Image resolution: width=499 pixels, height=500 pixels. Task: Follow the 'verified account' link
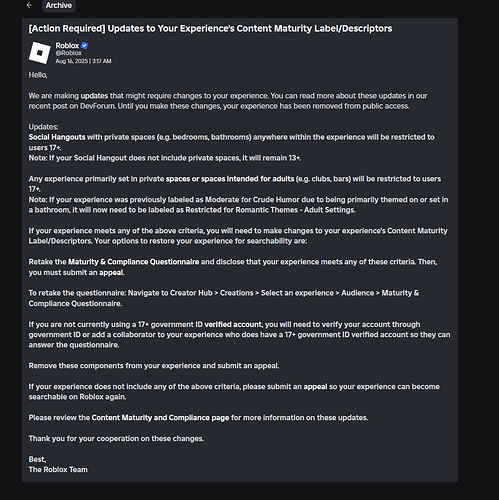pos(233,325)
